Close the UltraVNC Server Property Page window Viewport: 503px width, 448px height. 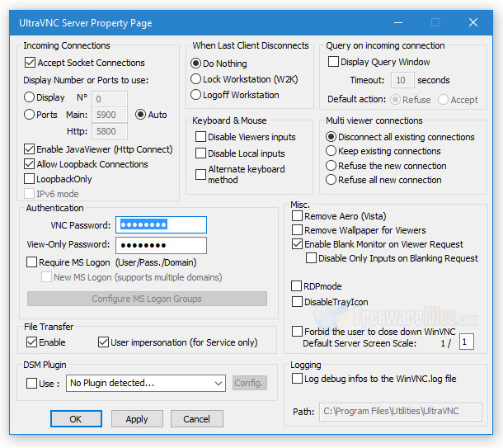[x=473, y=22]
